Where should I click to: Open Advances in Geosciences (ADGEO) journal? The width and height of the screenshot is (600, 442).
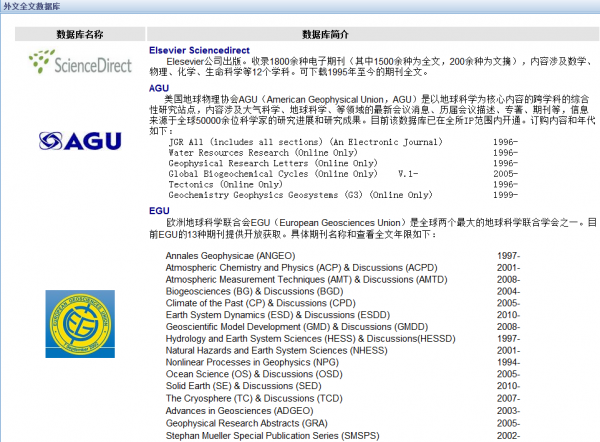(x=240, y=411)
